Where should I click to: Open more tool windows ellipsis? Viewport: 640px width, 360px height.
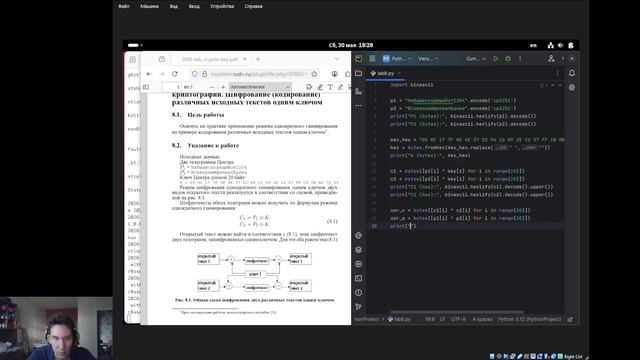tap(358, 106)
